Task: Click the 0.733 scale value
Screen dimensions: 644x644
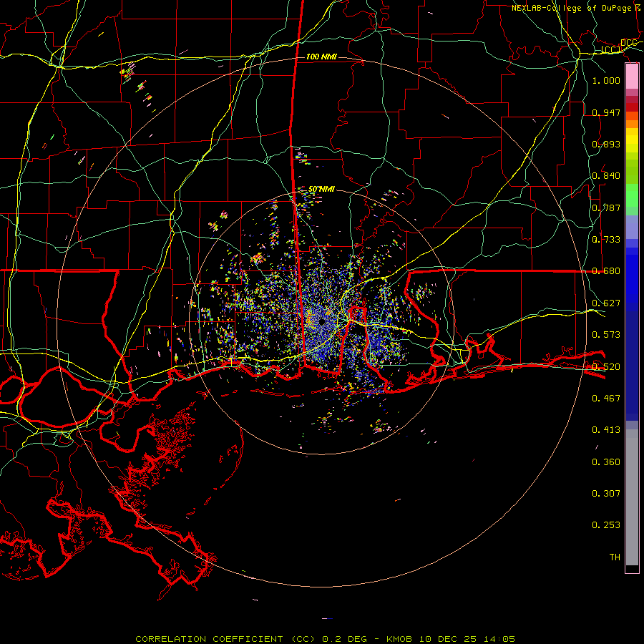Action: pyautogui.click(x=606, y=240)
